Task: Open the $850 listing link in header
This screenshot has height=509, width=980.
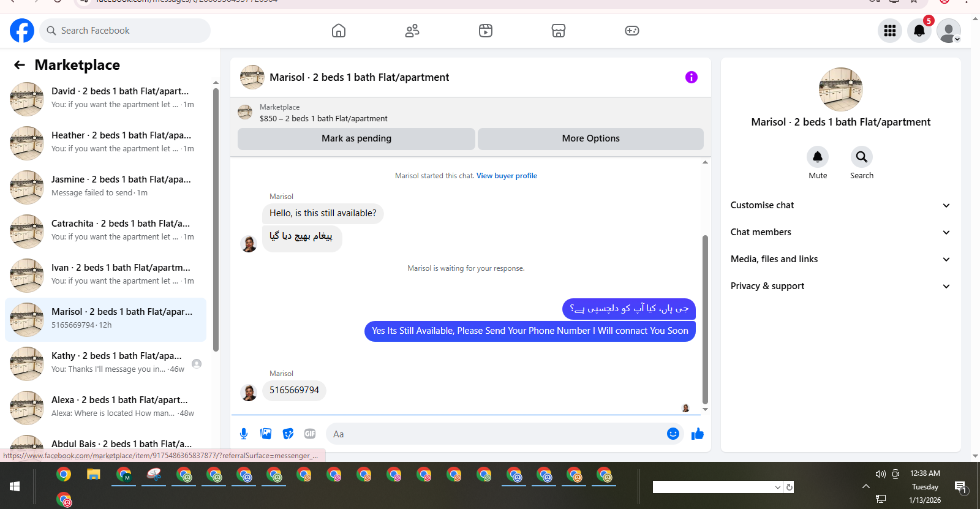Action: (x=323, y=119)
